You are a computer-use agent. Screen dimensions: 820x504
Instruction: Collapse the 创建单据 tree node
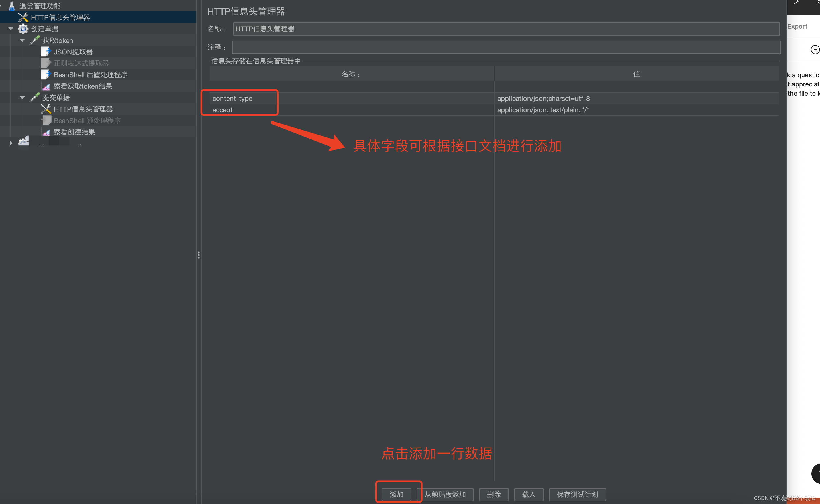(11, 29)
